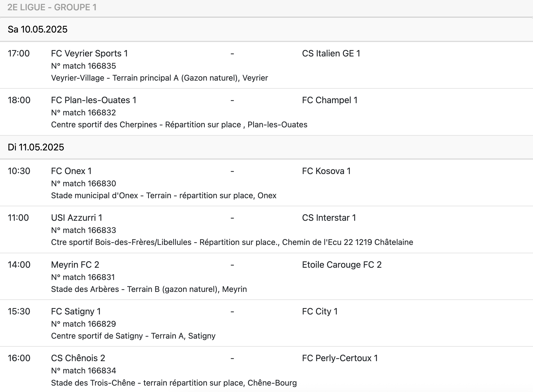533x392 pixels.
Task: Click match number 166835
Action: coord(83,66)
